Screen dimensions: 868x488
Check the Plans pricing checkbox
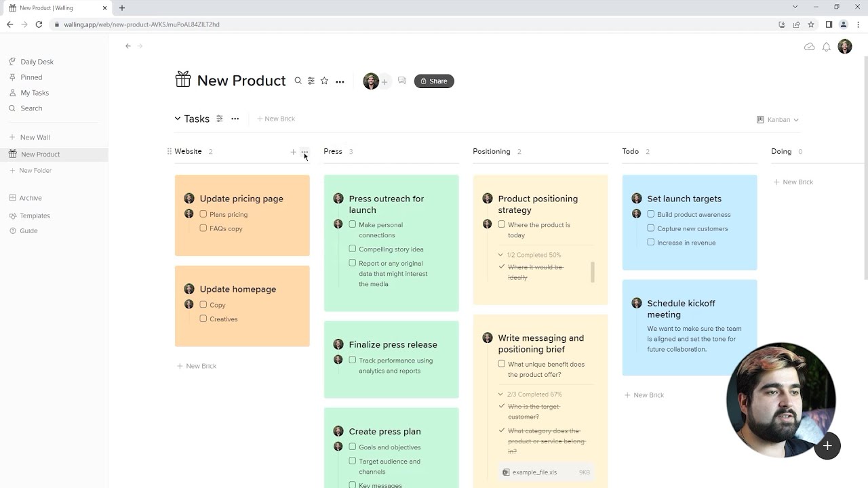click(203, 214)
